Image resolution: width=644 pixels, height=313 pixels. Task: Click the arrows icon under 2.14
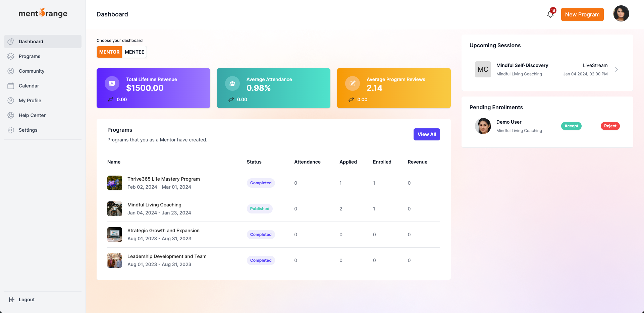click(351, 100)
